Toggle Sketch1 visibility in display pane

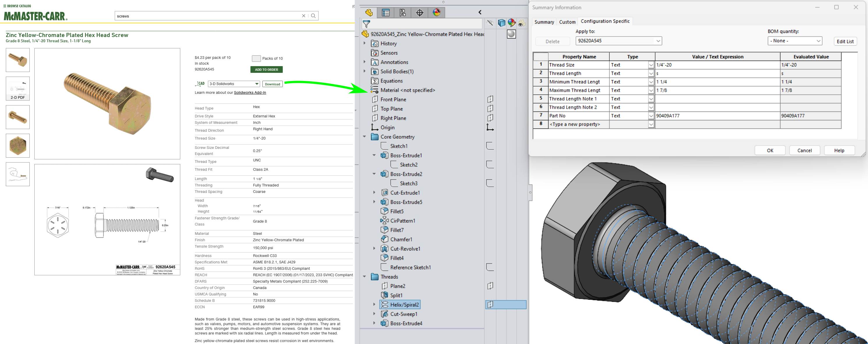pyautogui.click(x=490, y=146)
